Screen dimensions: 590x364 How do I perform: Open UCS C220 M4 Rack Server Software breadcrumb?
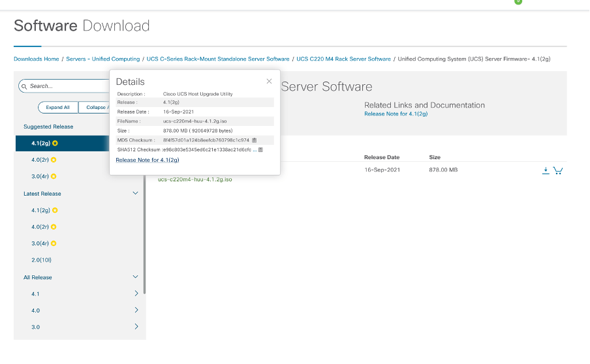[x=343, y=59]
